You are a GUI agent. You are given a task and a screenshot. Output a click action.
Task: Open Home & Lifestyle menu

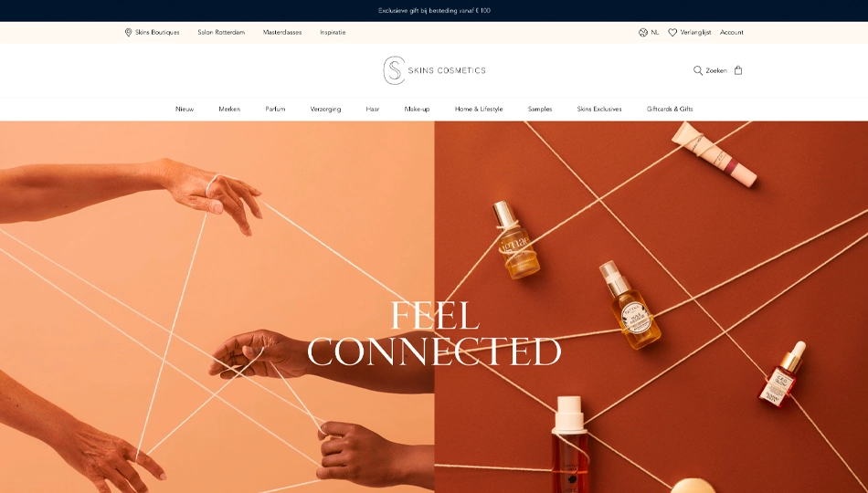tap(479, 109)
